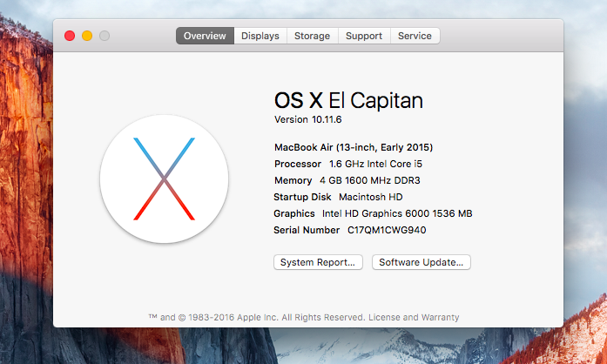The height and width of the screenshot is (364, 607).
Task: Click the OS X El Capitan X logo
Action: 164,179
